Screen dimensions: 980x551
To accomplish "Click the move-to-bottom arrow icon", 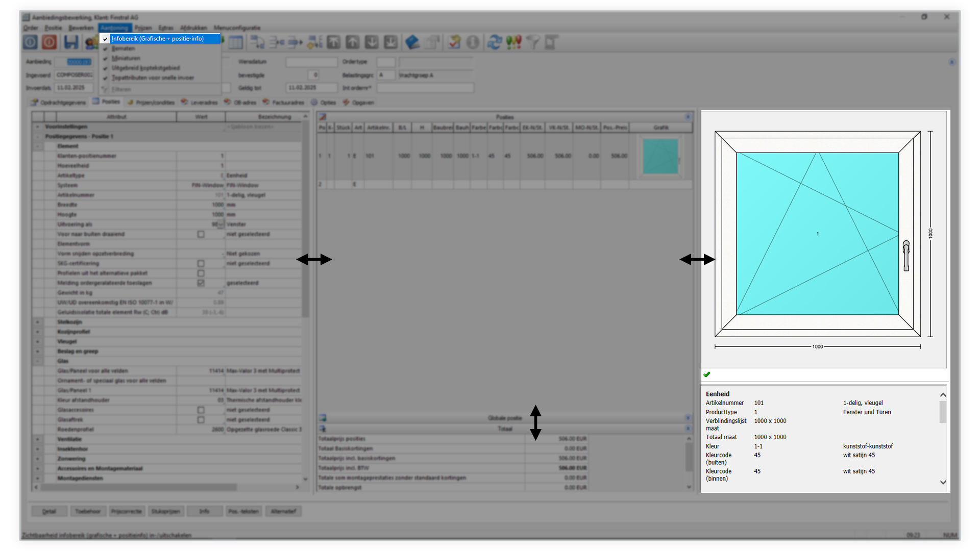I will pyautogui.click(x=390, y=42).
